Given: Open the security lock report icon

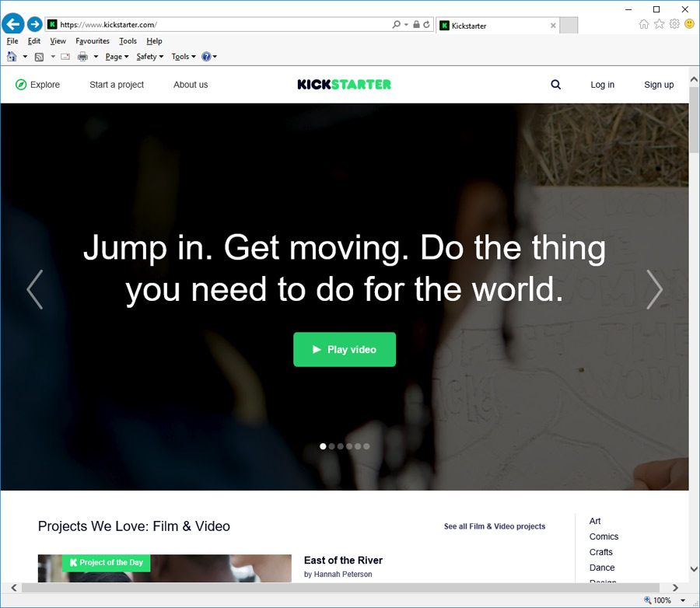Looking at the screenshot, I should tap(416, 25).
